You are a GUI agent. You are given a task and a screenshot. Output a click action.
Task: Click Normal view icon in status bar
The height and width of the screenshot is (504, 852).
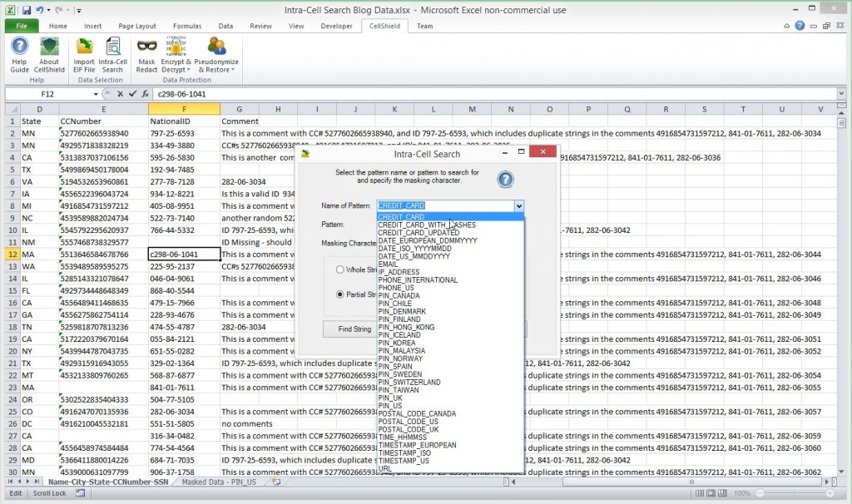pyautogui.click(x=700, y=493)
